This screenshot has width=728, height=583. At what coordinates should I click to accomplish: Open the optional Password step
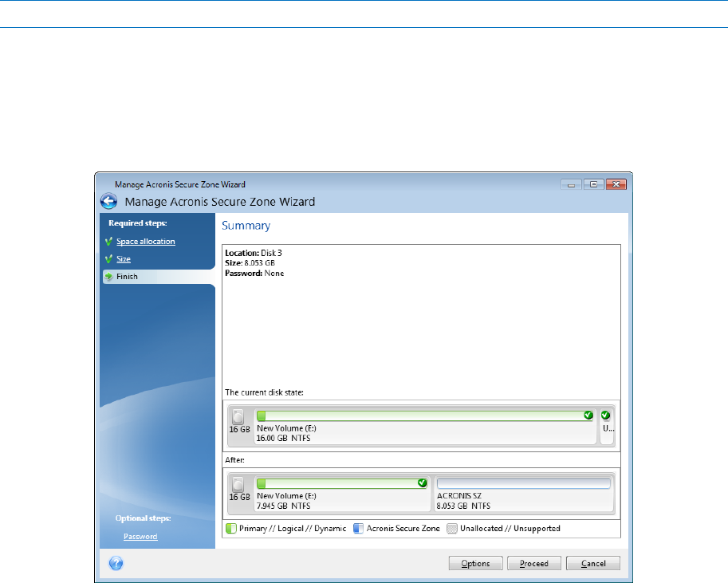point(140,537)
